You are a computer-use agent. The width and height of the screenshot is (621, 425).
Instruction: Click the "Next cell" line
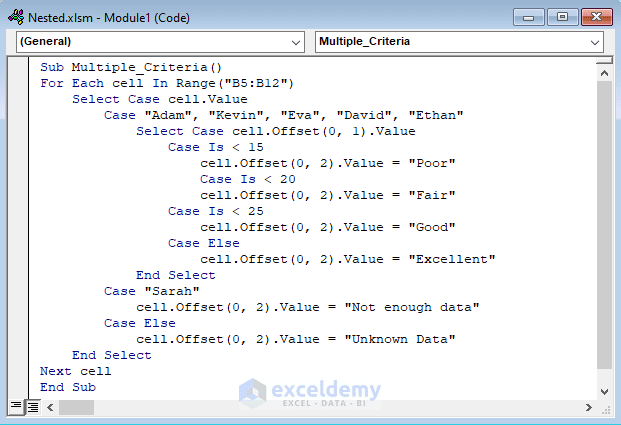(76, 371)
